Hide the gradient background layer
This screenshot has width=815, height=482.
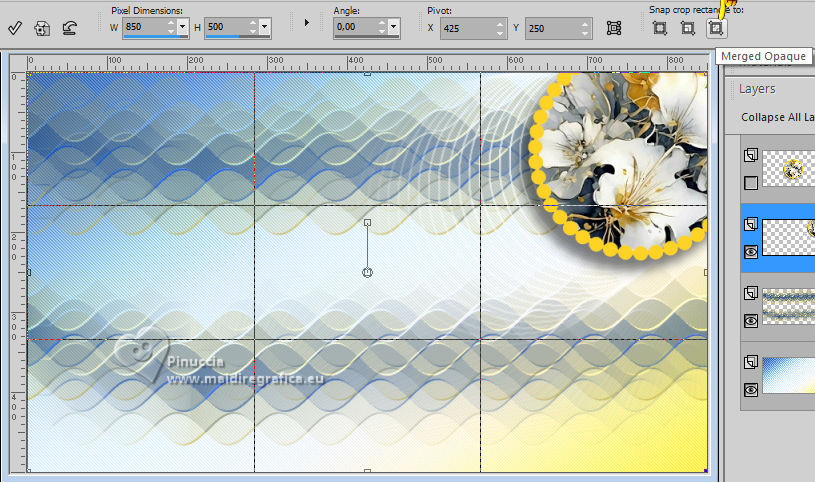coord(751,389)
